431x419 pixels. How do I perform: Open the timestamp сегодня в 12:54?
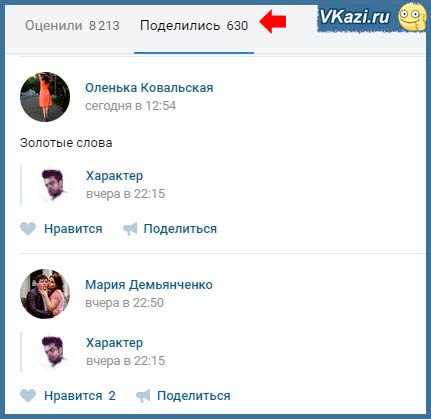pyautogui.click(x=130, y=106)
